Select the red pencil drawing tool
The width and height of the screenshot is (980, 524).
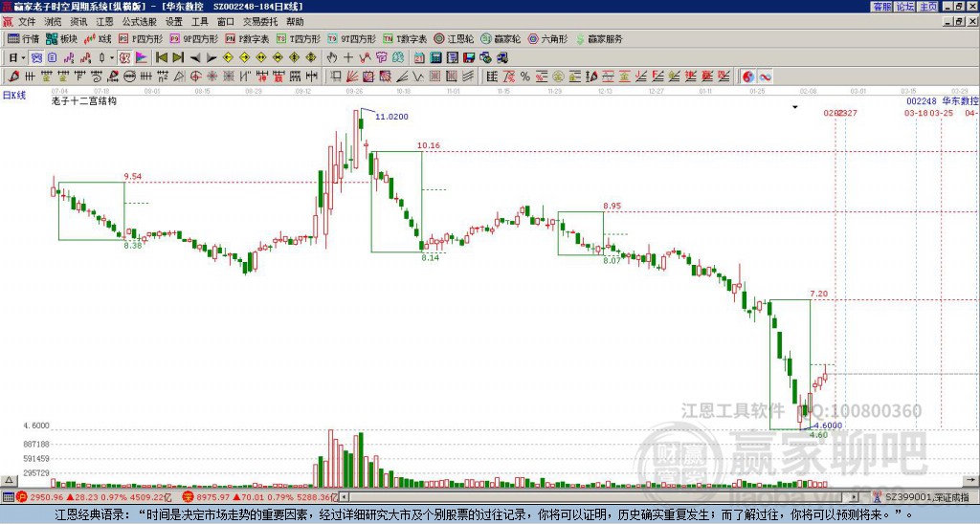(13, 76)
